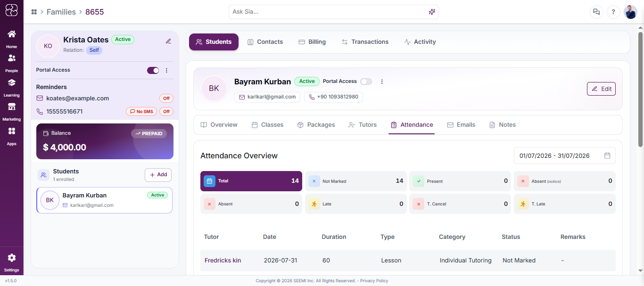Filter attendance by Not Marked card
Screen dimensions: 644x286
pyautogui.click(x=356, y=181)
